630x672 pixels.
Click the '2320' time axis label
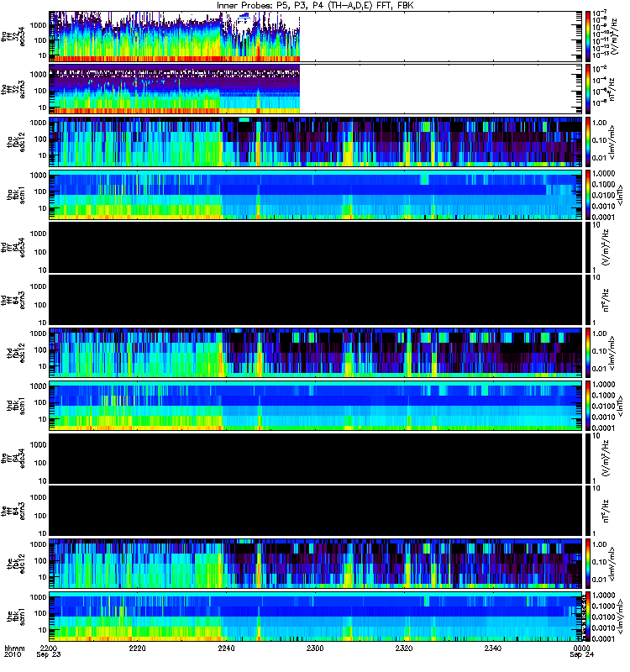click(x=404, y=648)
